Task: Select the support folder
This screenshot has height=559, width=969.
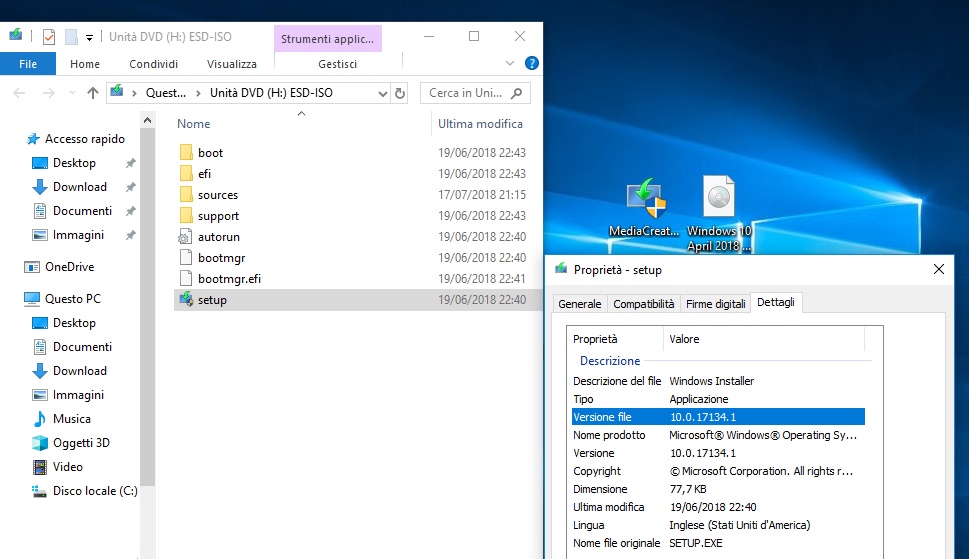Action: [x=218, y=216]
